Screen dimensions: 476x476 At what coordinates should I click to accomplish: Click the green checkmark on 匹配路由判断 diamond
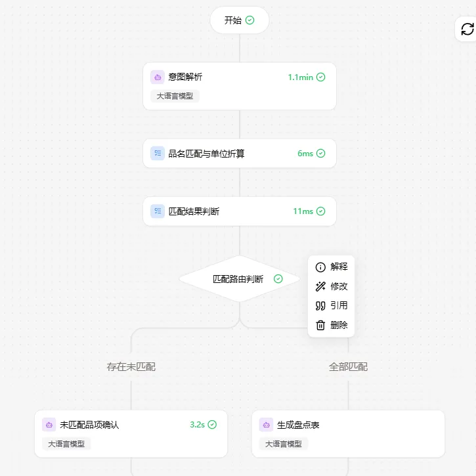(278, 278)
